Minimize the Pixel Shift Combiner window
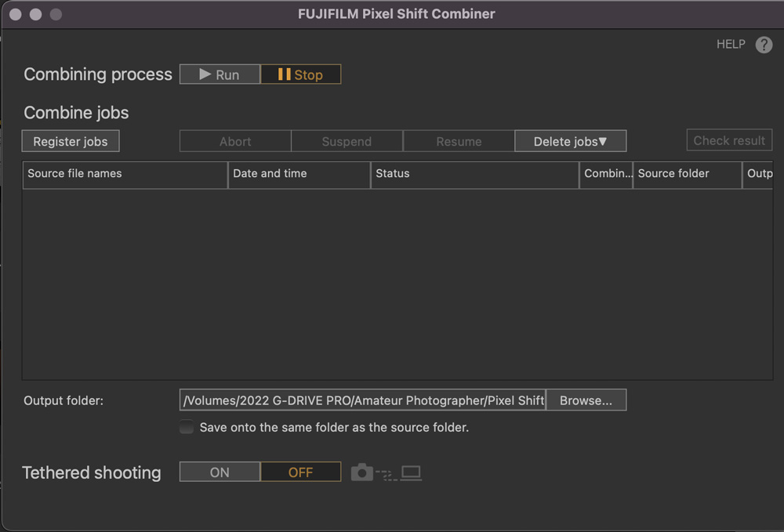Screen dimensions: 784x532 35,14
